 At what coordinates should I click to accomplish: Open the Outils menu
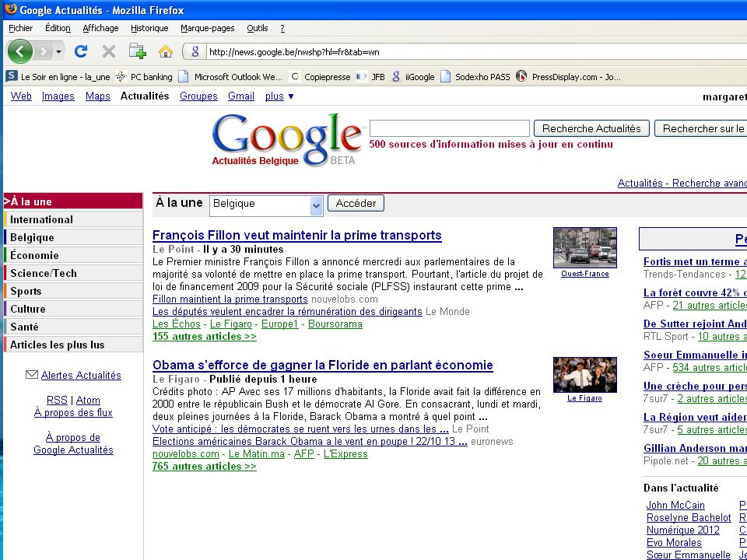point(258,28)
